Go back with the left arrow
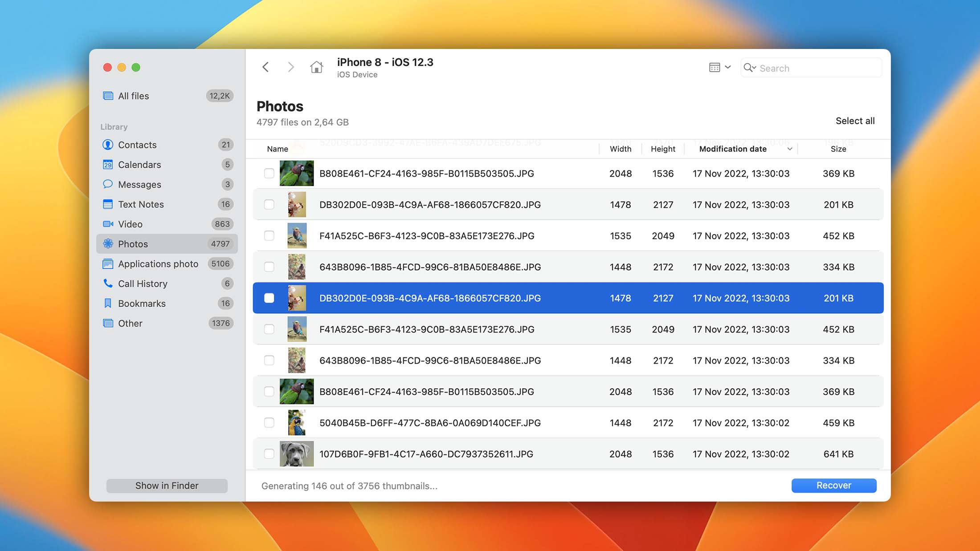This screenshot has height=551, width=980. pyautogui.click(x=265, y=67)
